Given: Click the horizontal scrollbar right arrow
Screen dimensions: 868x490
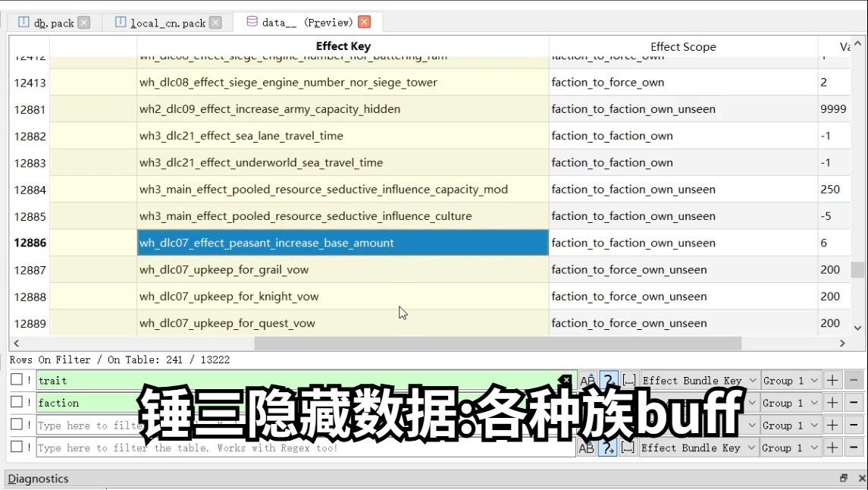Looking at the screenshot, I should [842, 344].
